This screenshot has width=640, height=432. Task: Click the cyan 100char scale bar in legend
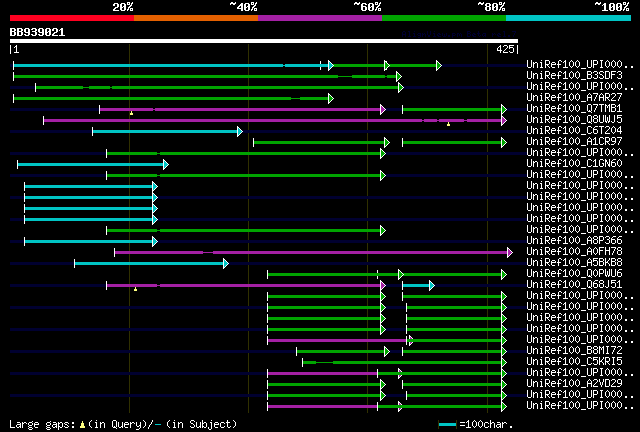click(447, 425)
